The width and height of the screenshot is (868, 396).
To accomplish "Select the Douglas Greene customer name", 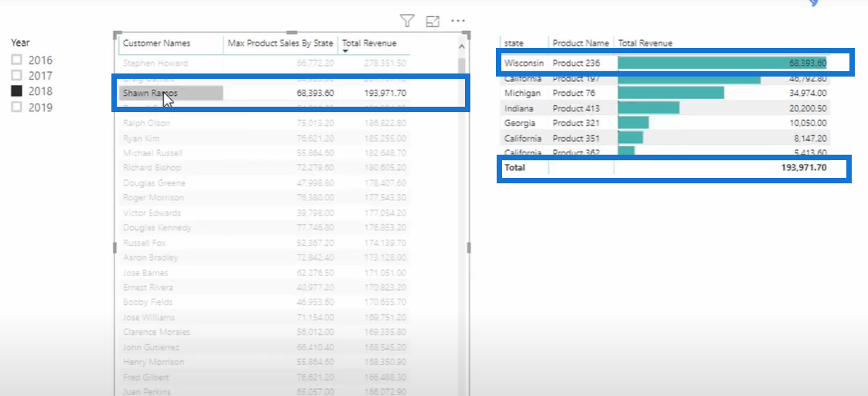I will [154, 183].
